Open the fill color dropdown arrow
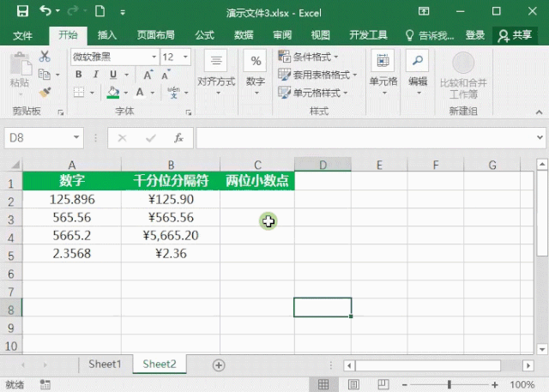The width and height of the screenshot is (549, 392). tap(126, 93)
